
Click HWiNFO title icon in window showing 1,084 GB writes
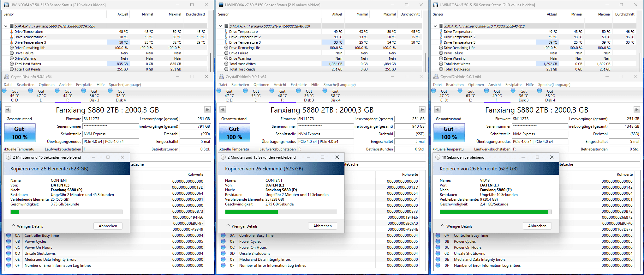point(221,5)
